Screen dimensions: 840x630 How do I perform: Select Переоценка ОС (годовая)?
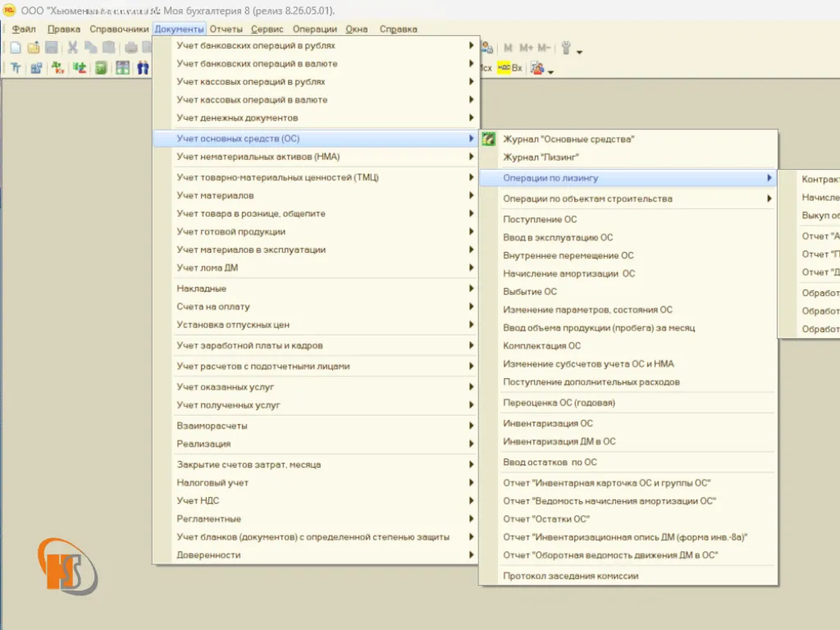tap(628, 403)
